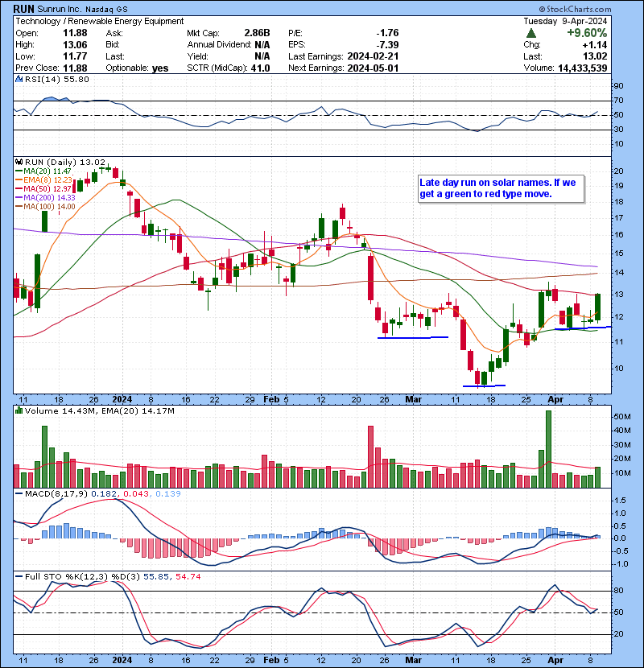Click the blue annotation about solar names
This screenshot has width=644, height=668.
point(501,188)
